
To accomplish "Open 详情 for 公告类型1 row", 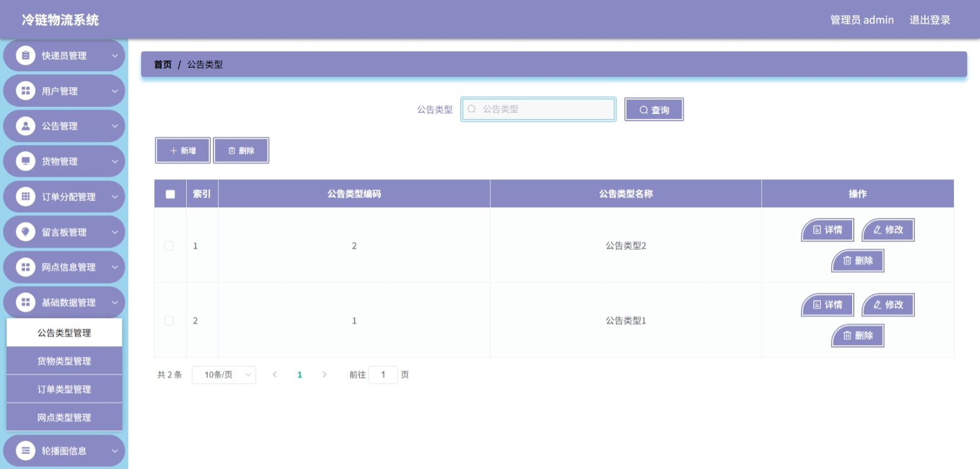I will point(828,305).
